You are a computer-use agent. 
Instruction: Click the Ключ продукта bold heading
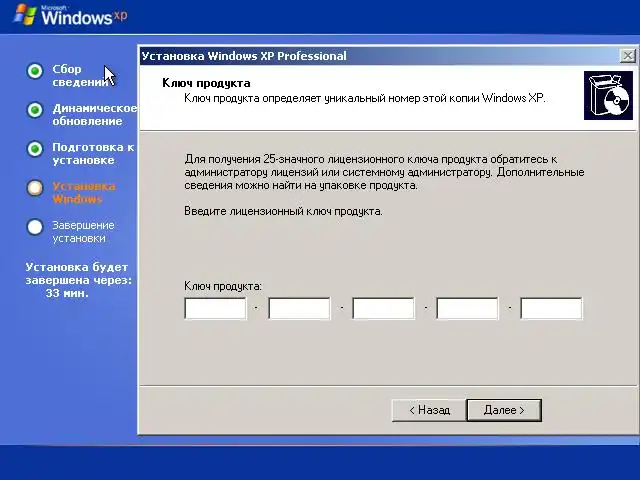pos(206,83)
